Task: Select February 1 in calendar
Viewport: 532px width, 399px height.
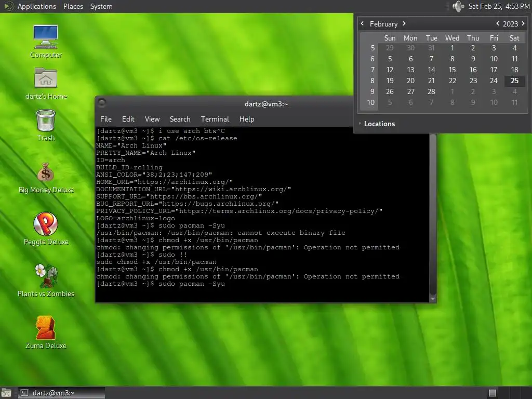Action: click(x=452, y=48)
